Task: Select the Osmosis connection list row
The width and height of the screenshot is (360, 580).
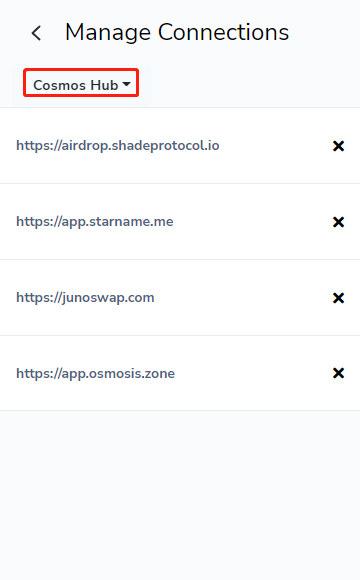Action: [180, 373]
